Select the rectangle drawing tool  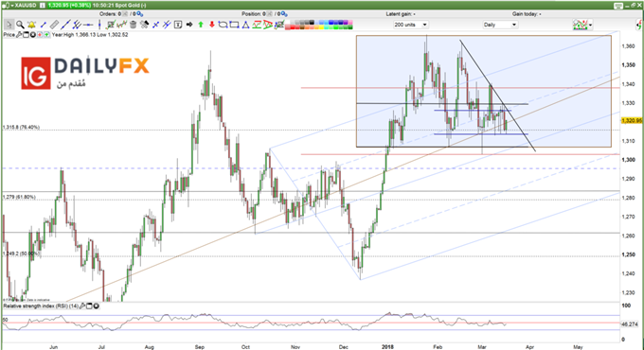pyautogui.click(x=234, y=25)
